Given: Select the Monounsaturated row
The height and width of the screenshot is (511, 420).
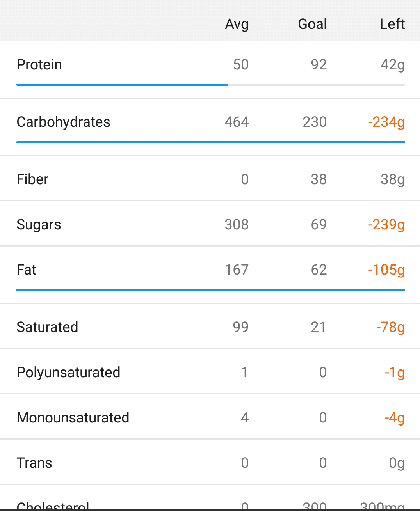Looking at the screenshot, I should click(x=210, y=417).
